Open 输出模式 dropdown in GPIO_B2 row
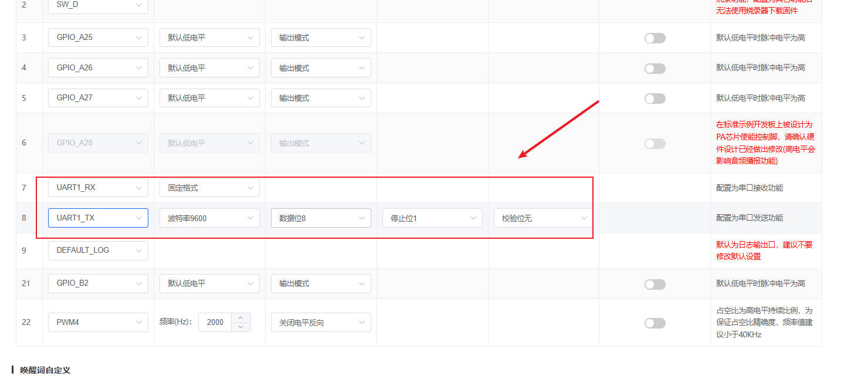The height and width of the screenshot is (386, 868). click(x=321, y=283)
